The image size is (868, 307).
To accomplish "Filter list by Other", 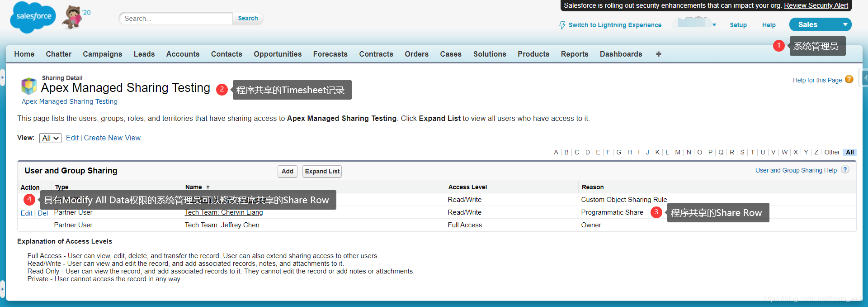I will pyautogui.click(x=832, y=152).
